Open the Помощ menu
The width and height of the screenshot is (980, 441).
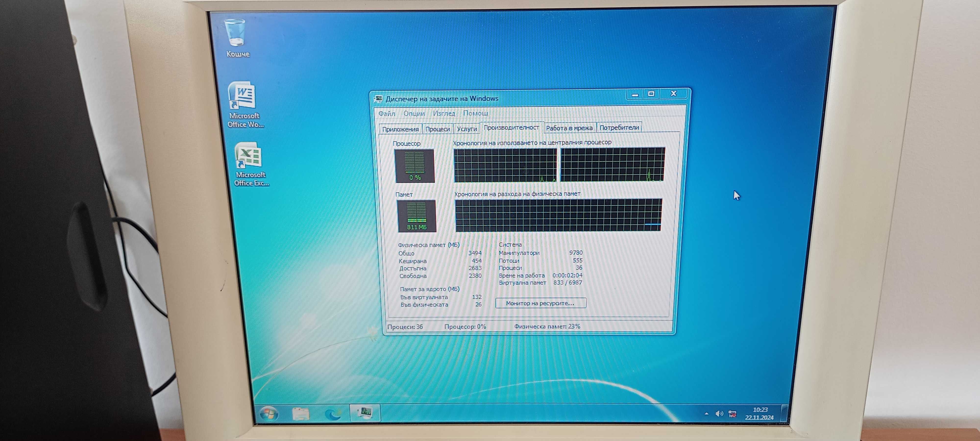[475, 113]
